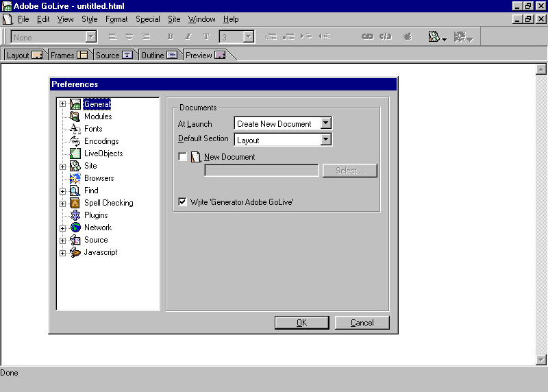Select Encodings in preferences tree
548x392 pixels.
(101, 141)
